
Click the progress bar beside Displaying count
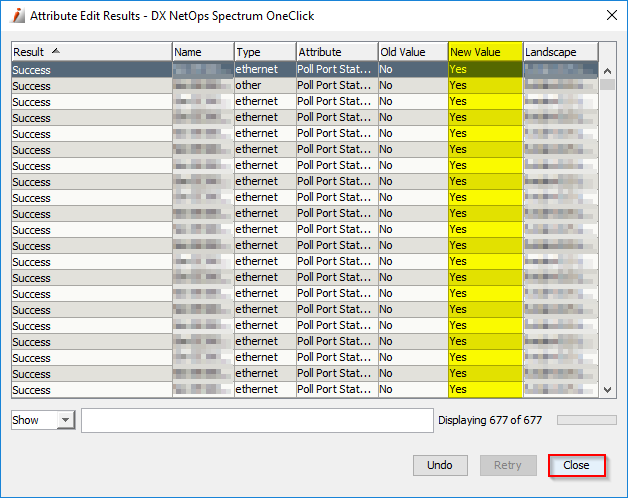[x=587, y=420]
